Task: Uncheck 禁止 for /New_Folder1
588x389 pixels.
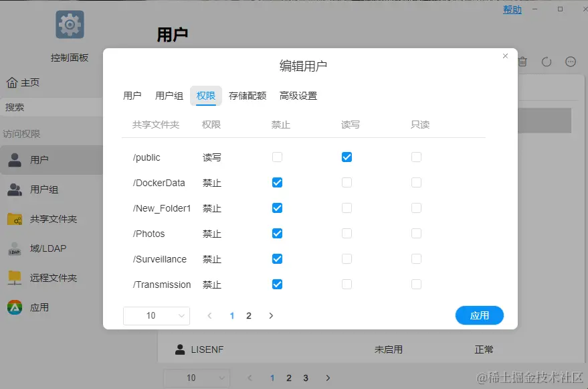Action: pyautogui.click(x=277, y=208)
